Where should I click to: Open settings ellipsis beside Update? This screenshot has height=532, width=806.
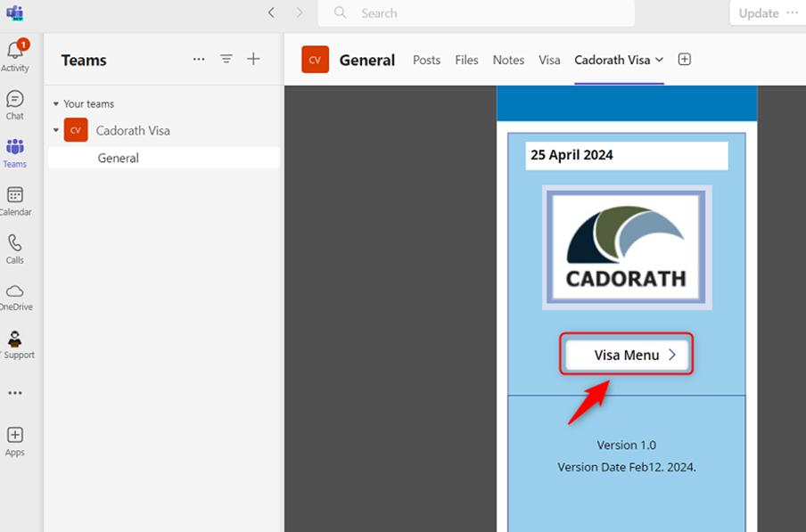tap(792, 12)
